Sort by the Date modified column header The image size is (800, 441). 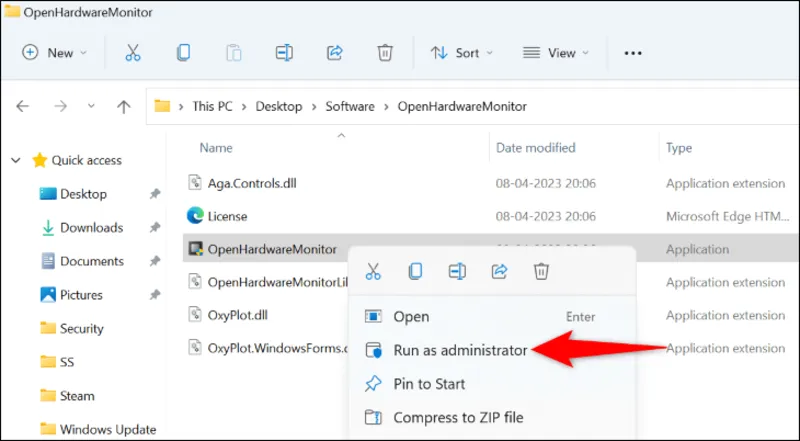[x=536, y=148]
